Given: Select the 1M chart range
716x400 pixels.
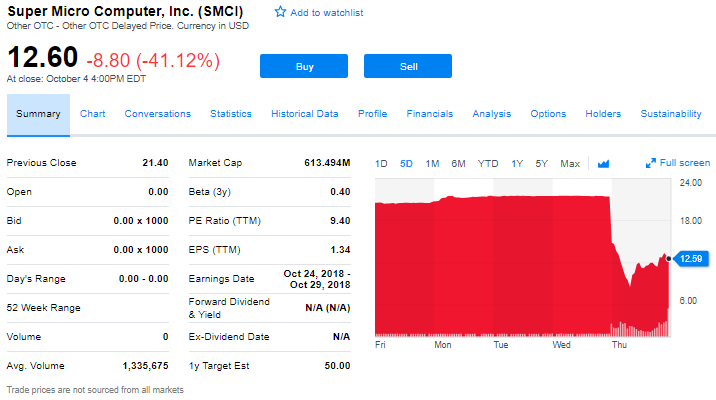Looking at the screenshot, I should (x=432, y=163).
